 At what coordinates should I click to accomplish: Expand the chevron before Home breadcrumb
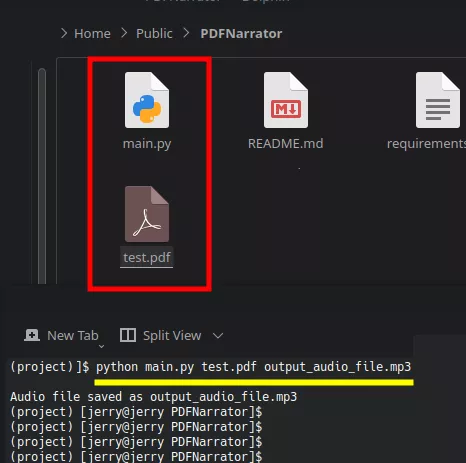tap(64, 33)
